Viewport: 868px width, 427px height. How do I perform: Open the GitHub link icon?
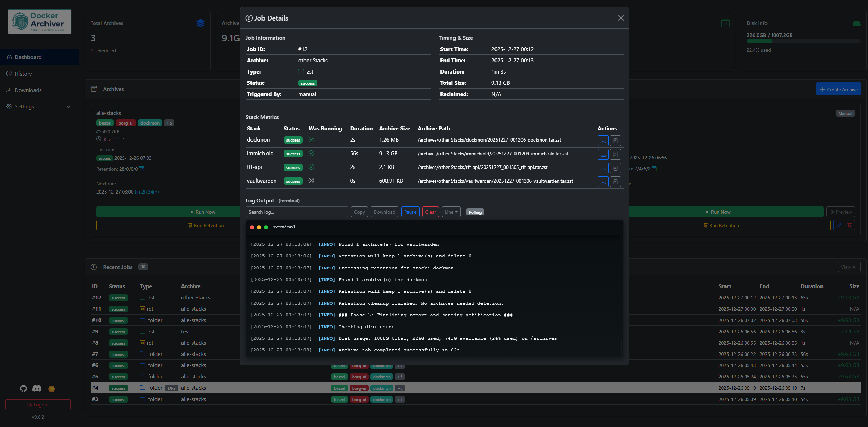point(23,388)
